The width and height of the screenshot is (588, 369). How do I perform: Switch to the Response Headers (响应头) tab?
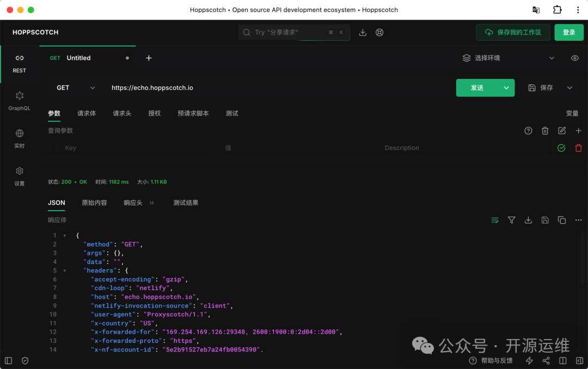[x=133, y=202]
